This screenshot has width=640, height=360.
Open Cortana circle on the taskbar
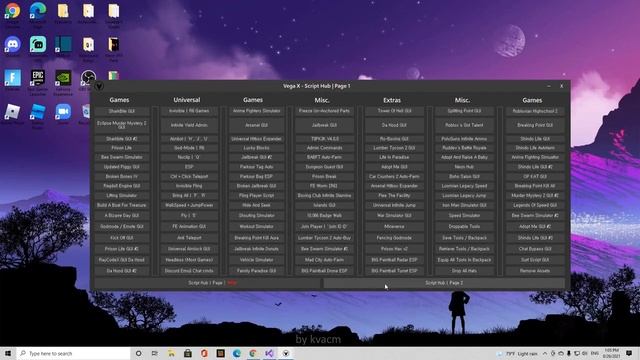[138, 353]
